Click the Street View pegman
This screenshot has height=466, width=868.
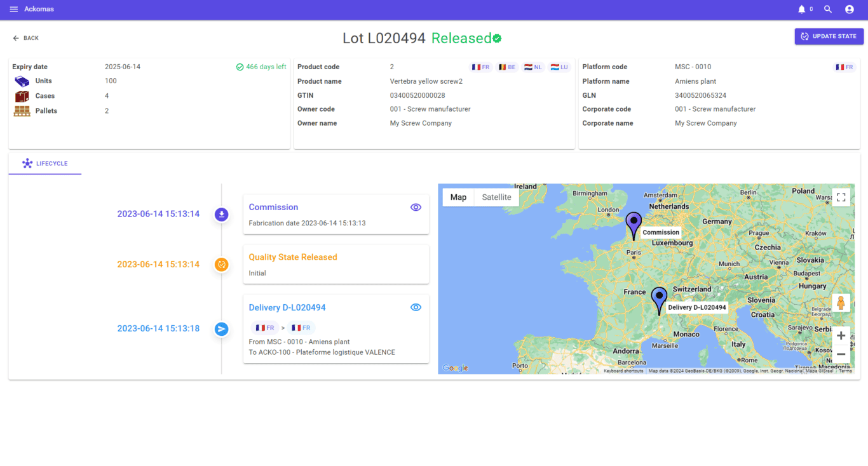[x=841, y=303]
